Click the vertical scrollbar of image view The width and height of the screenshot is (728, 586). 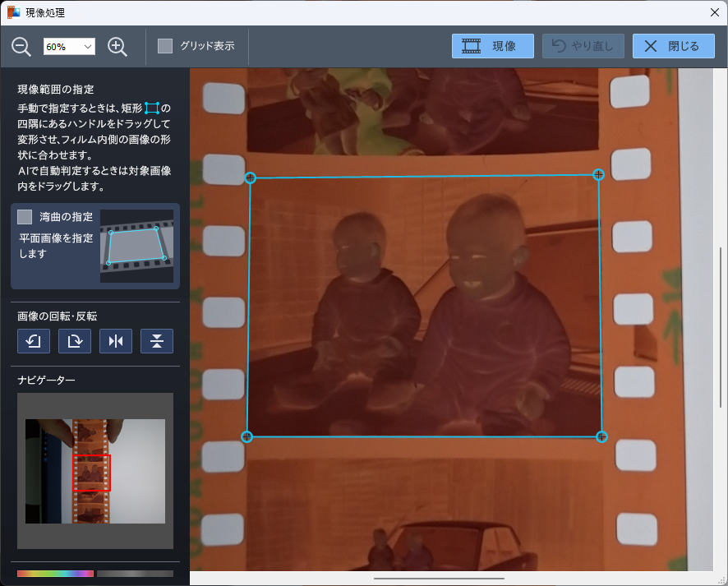721,329
